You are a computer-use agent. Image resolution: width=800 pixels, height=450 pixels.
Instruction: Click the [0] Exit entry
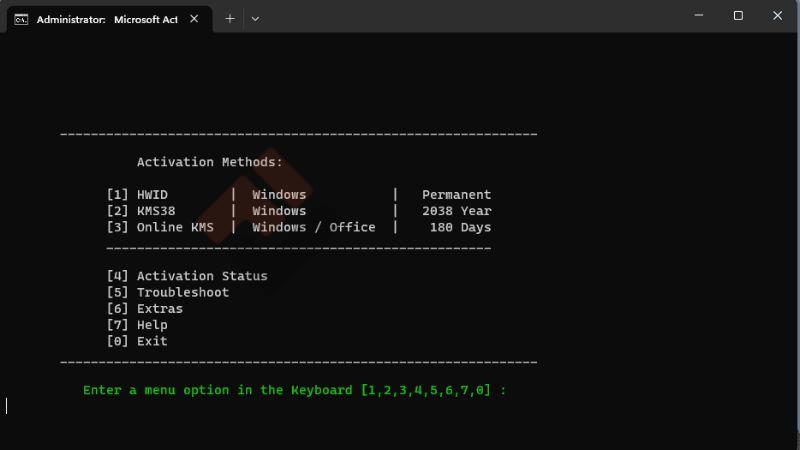click(137, 341)
